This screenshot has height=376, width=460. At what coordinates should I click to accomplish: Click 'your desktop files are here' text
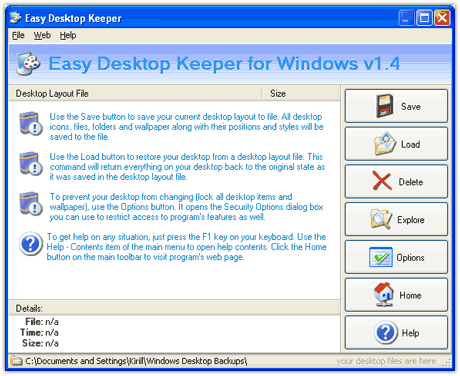(386, 361)
